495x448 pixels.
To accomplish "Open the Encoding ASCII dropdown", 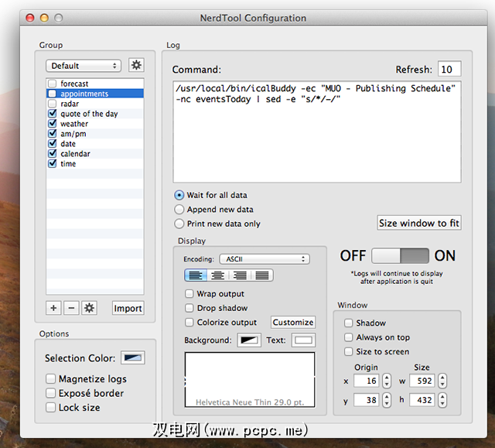I will coord(264,259).
